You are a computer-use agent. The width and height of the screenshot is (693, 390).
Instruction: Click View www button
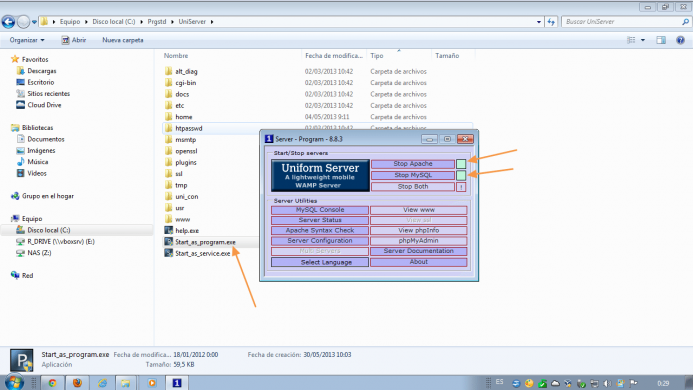point(419,210)
